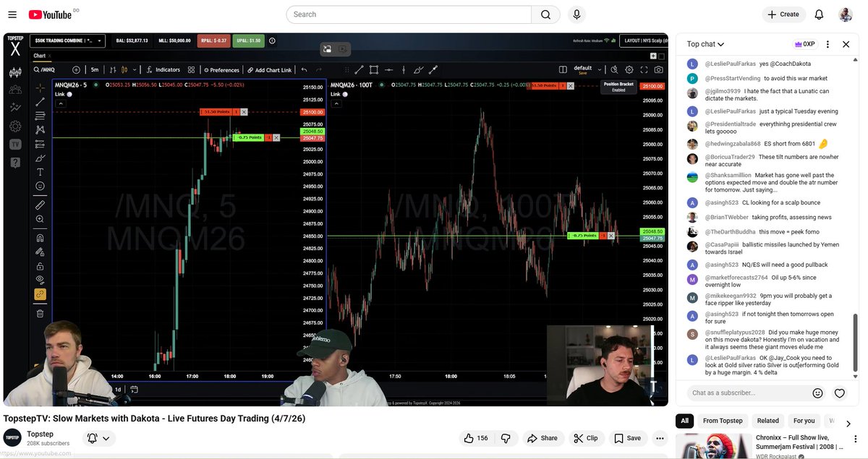Select the pattern drawing tool
This screenshot has height=459, width=868.
point(40,130)
